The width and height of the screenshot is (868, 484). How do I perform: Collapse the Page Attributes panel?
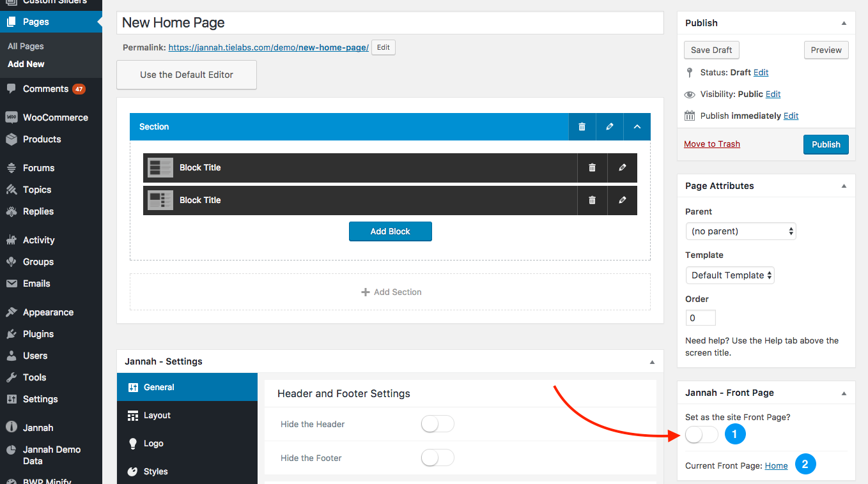(x=844, y=186)
